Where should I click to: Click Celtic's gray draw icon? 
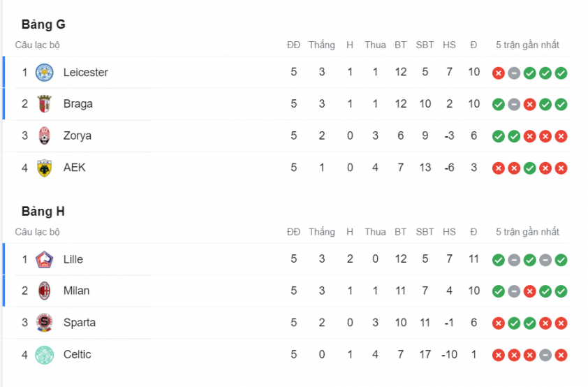click(x=545, y=355)
